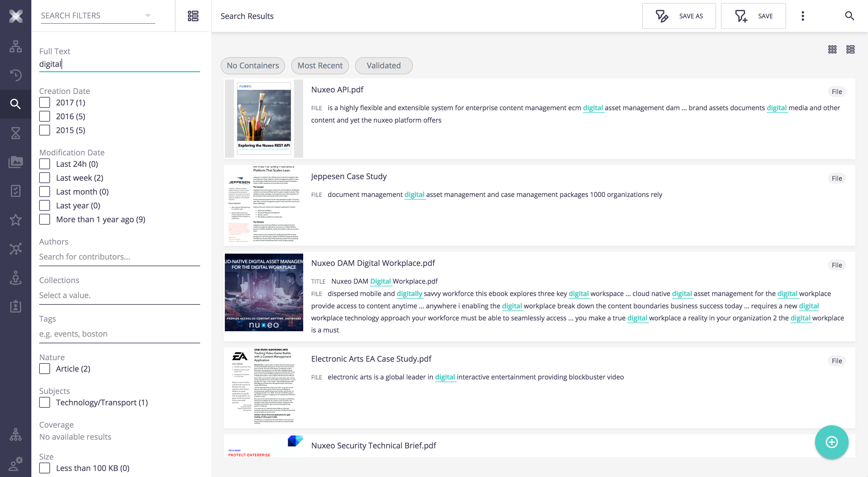Tick the Article nature checkbox
The image size is (868, 477).
[45, 369]
